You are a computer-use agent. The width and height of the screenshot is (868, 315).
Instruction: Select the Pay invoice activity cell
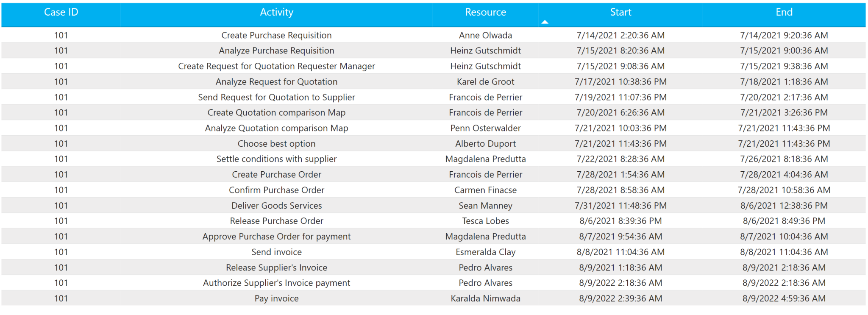click(x=276, y=298)
